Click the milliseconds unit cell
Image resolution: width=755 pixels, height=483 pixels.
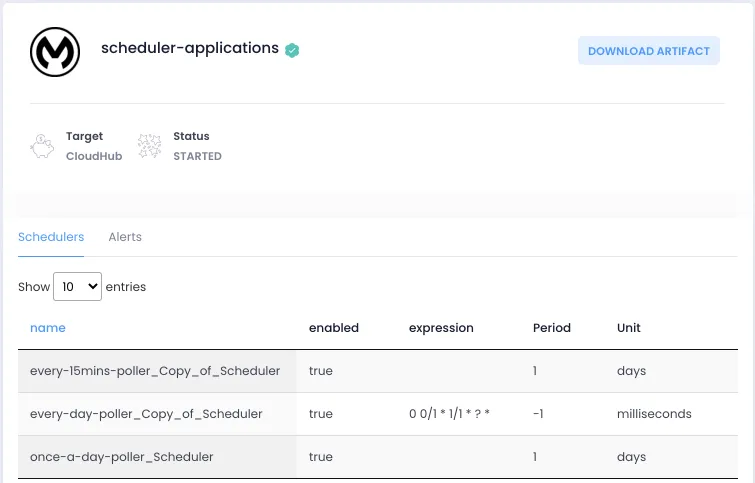coord(654,414)
